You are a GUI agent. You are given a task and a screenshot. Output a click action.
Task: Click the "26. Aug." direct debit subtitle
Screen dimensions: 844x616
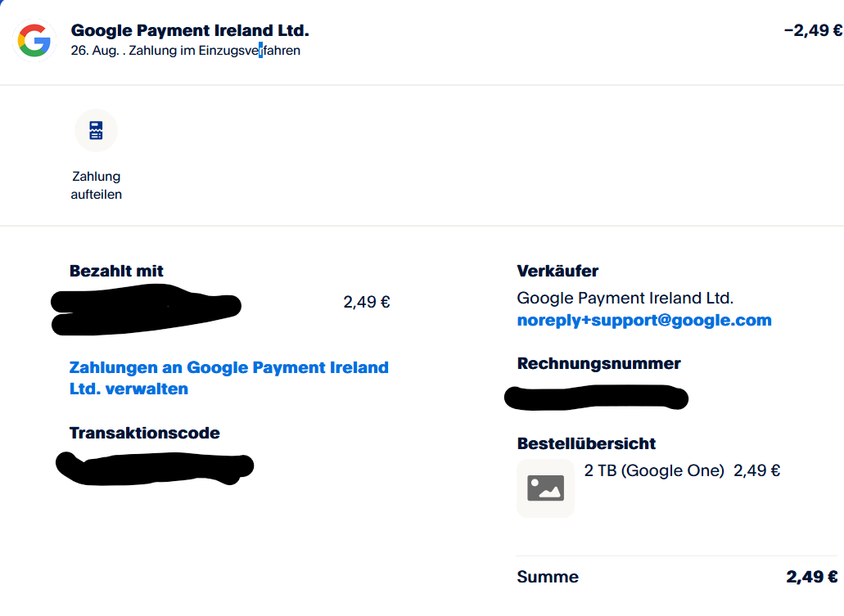(x=185, y=51)
